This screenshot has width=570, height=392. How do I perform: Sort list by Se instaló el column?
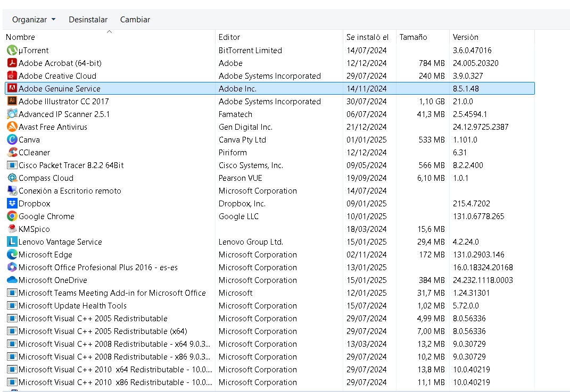point(369,37)
